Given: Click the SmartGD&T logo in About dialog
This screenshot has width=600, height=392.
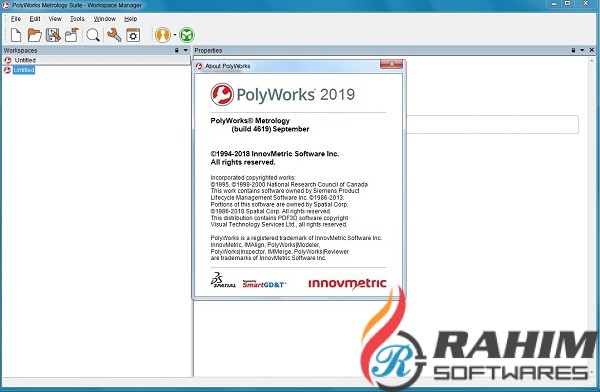Looking at the screenshot, I should click(x=264, y=284).
